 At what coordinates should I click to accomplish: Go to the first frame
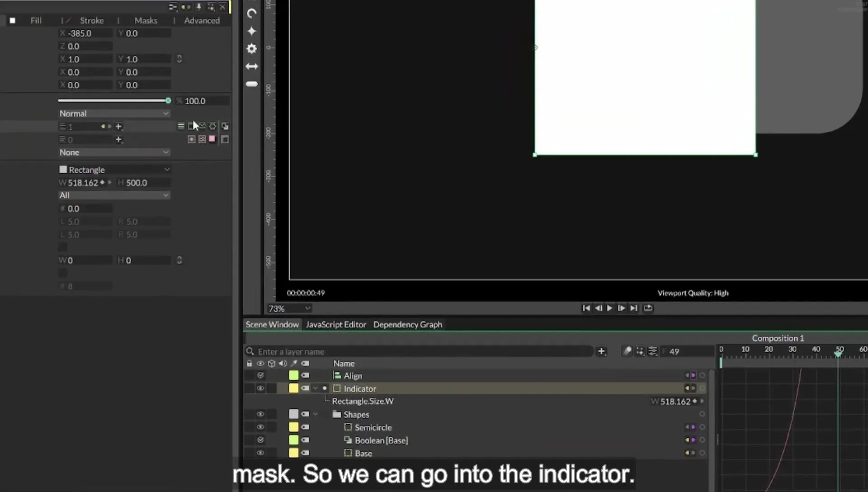tap(586, 308)
